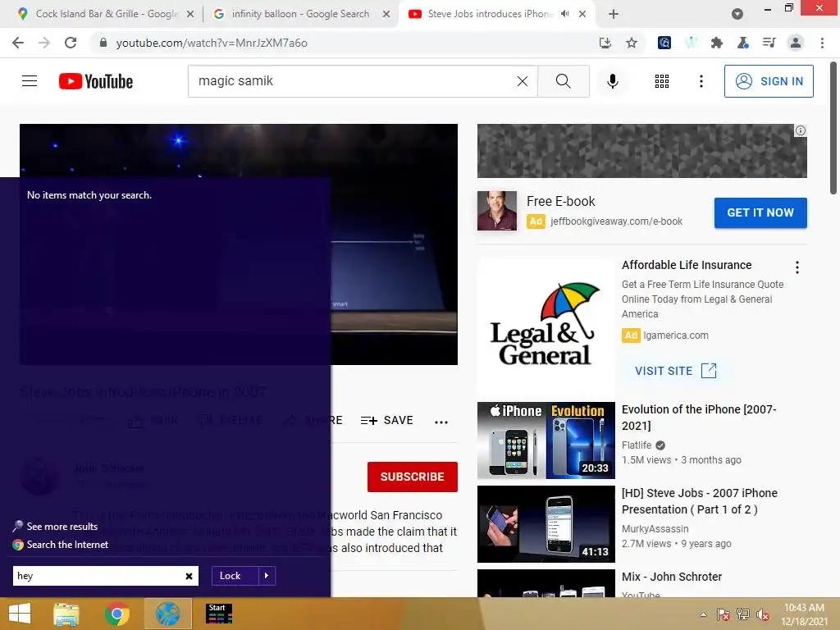
Task: Start voice search with the microphone icon
Action: tap(612, 81)
